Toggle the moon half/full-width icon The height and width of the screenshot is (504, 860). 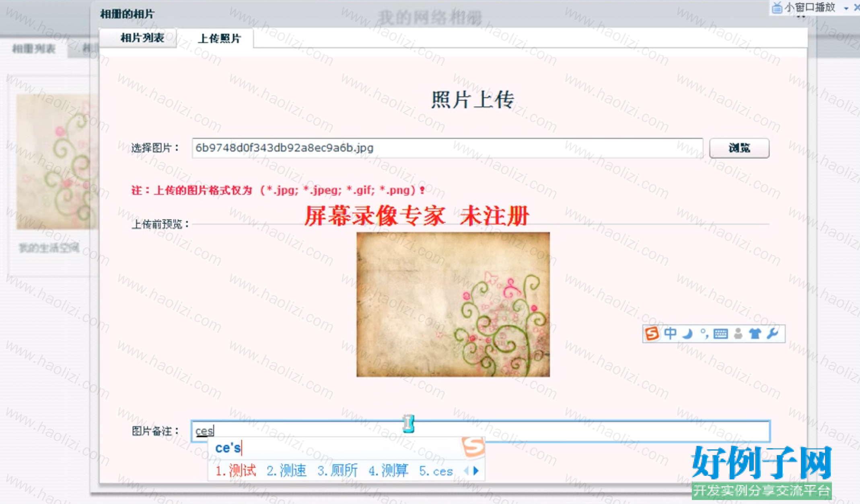pos(687,334)
